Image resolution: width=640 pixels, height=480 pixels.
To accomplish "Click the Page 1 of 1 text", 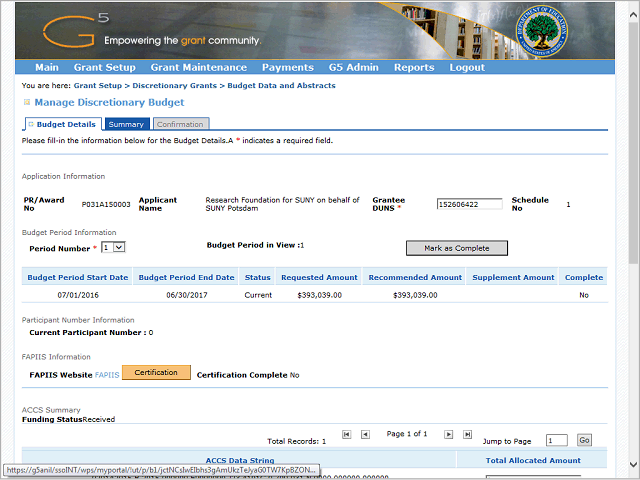I will [407, 434].
